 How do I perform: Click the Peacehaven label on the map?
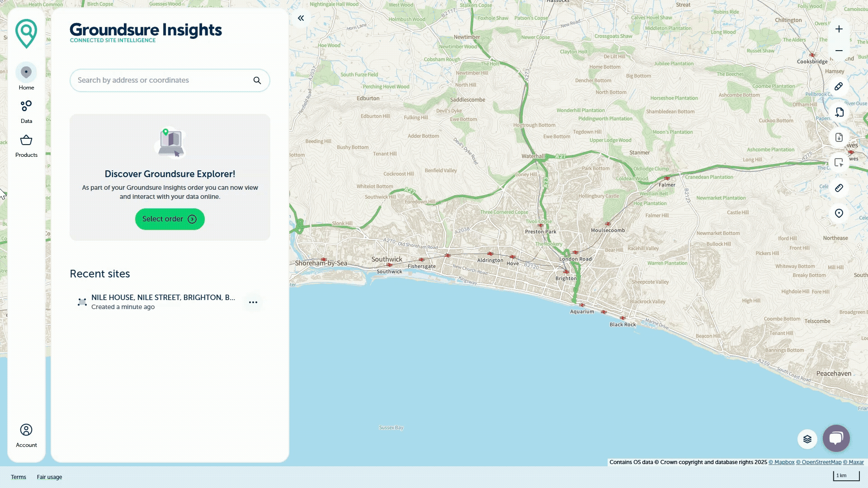(x=834, y=374)
